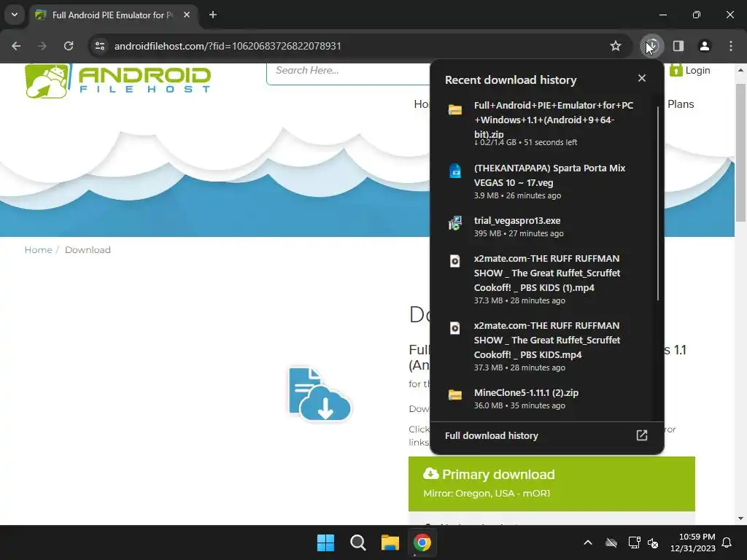Click the .veg file icon
The image size is (747, 560).
[x=455, y=171]
